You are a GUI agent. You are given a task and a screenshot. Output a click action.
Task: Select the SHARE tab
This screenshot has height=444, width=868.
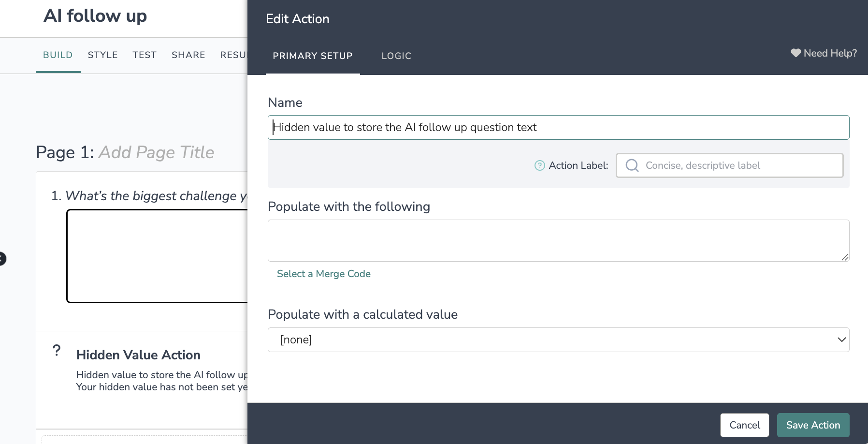[188, 55]
